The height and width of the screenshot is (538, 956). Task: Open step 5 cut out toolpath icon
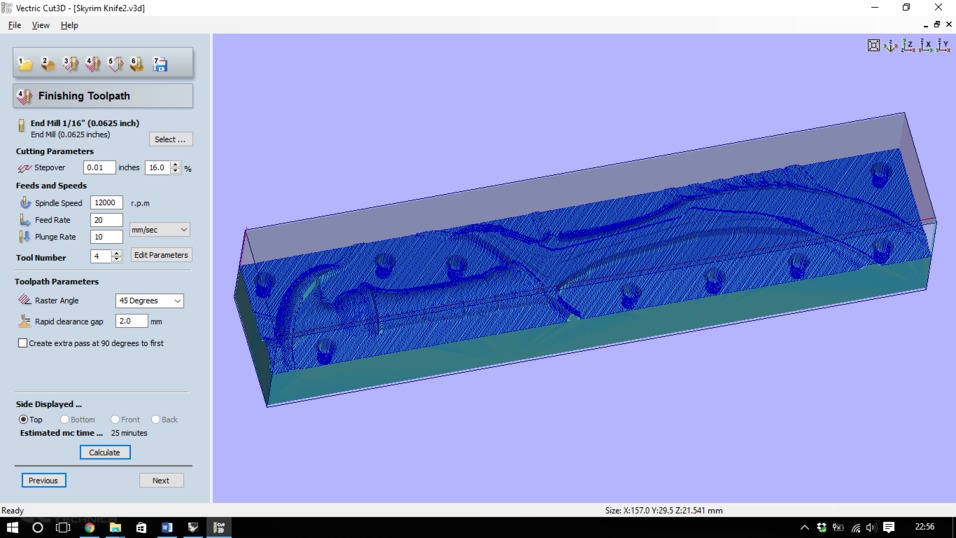(x=115, y=64)
